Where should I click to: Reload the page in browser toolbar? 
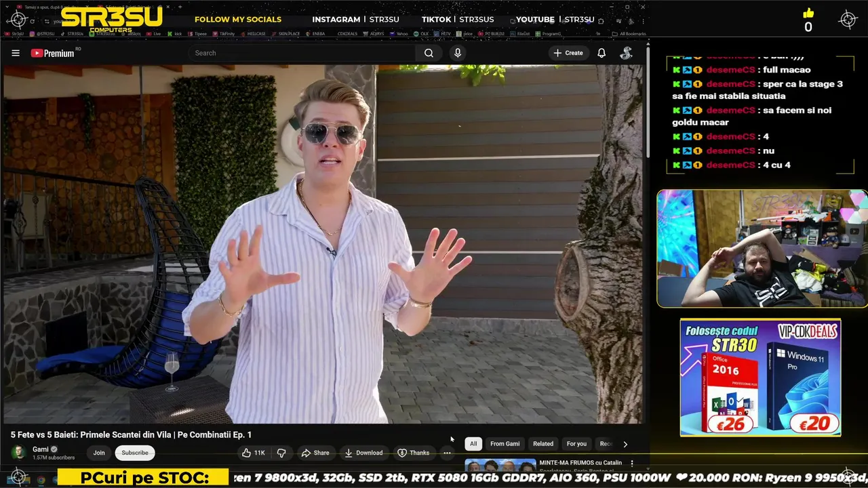pyautogui.click(x=32, y=21)
